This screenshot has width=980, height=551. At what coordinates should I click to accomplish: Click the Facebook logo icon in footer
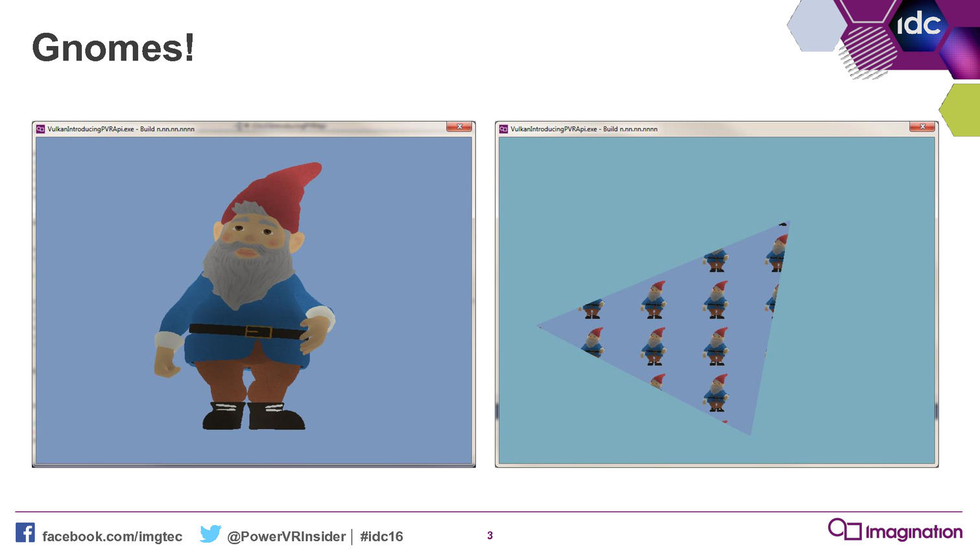click(x=25, y=533)
